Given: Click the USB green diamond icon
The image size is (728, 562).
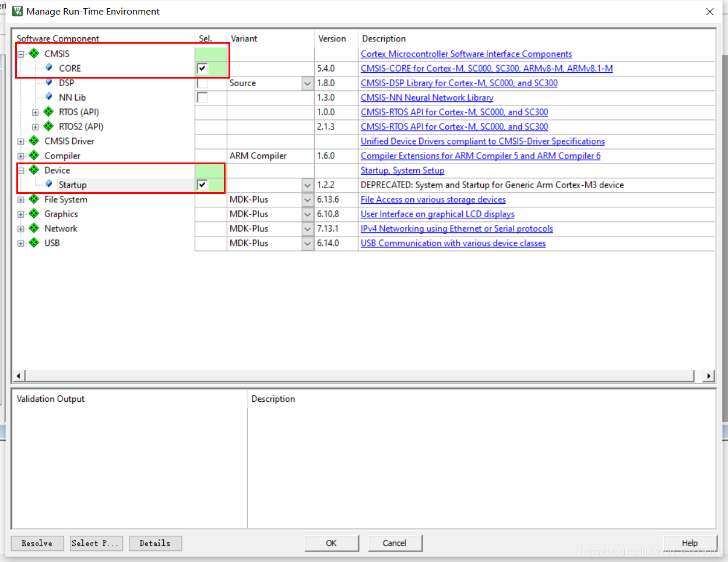Looking at the screenshot, I should click(34, 243).
